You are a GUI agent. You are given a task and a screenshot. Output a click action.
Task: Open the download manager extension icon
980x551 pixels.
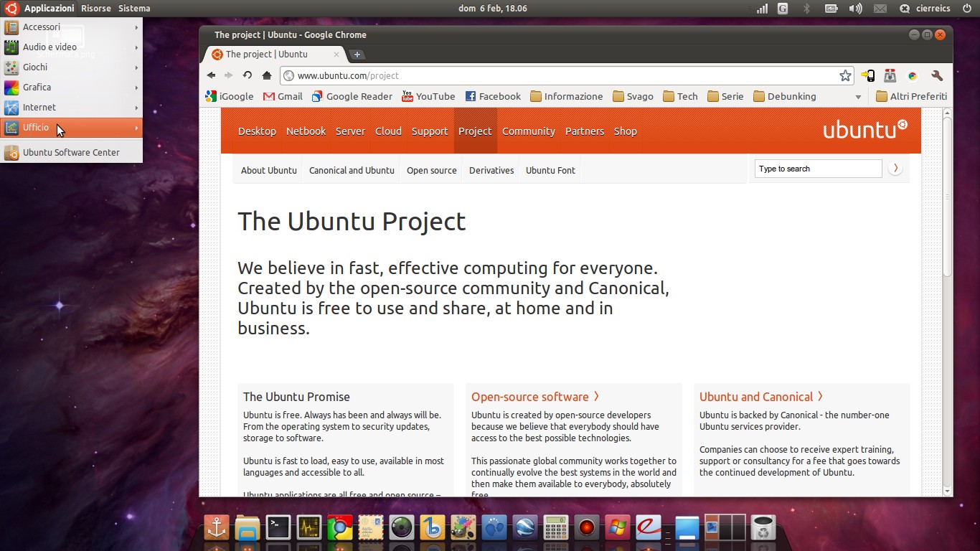890,75
